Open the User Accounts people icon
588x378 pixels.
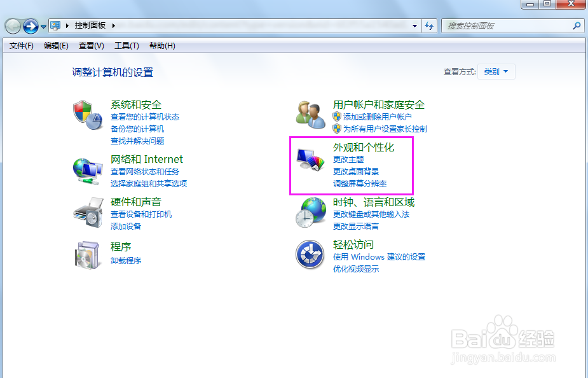(x=310, y=115)
